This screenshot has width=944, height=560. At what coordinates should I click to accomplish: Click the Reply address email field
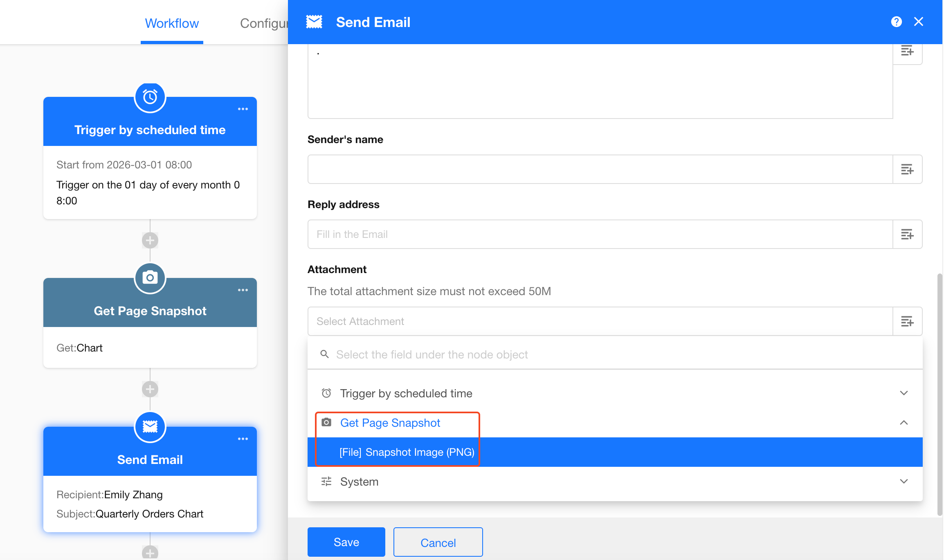(600, 234)
